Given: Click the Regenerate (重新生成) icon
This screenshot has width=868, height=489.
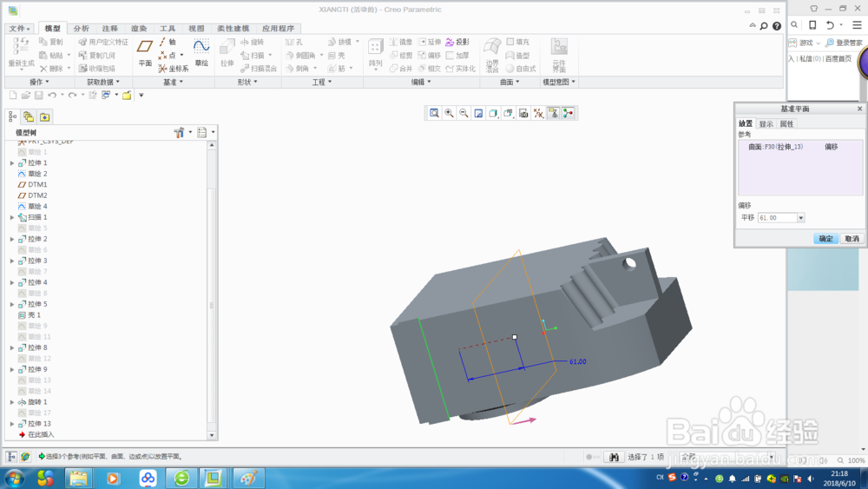Looking at the screenshot, I should (x=21, y=54).
